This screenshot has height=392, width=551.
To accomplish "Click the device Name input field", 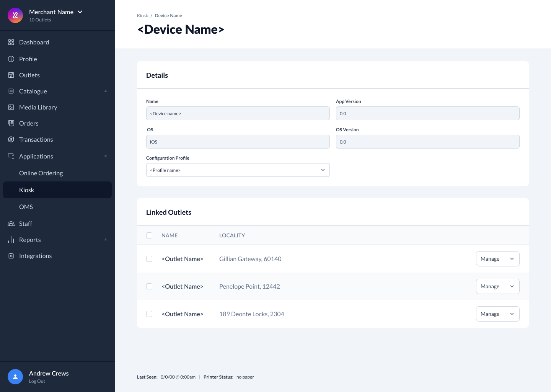I will pyautogui.click(x=238, y=113).
